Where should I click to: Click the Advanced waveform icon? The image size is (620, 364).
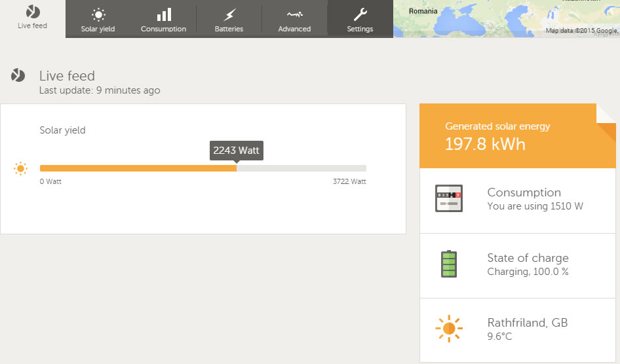click(x=294, y=14)
